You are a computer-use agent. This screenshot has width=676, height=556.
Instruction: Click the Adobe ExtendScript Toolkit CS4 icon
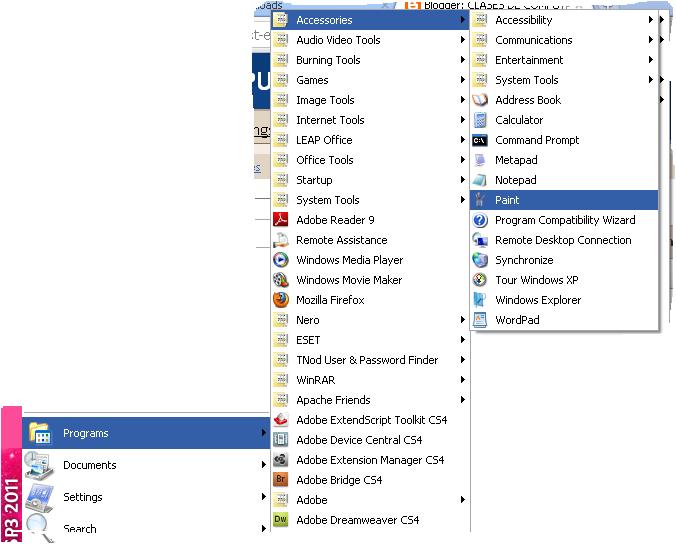point(281,420)
